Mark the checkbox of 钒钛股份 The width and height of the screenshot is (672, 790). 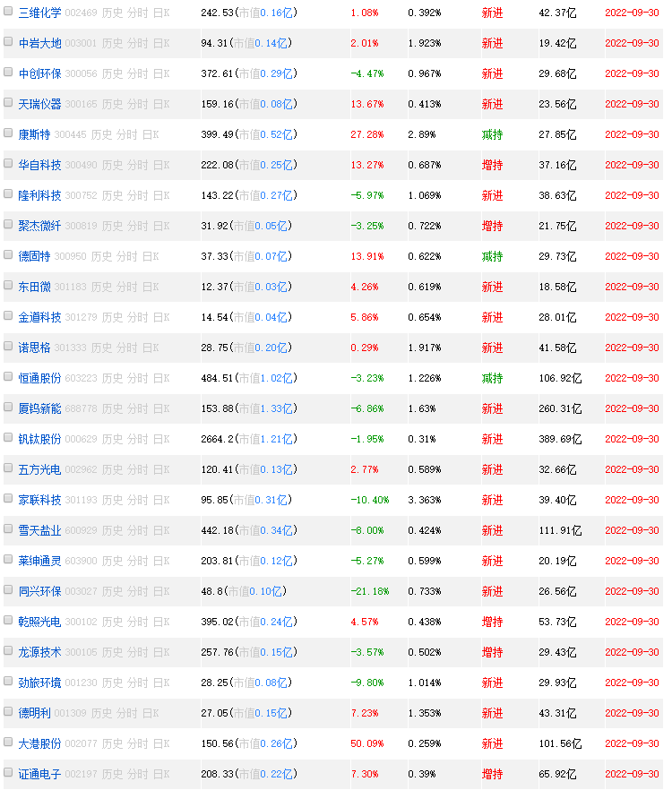click(x=8, y=437)
